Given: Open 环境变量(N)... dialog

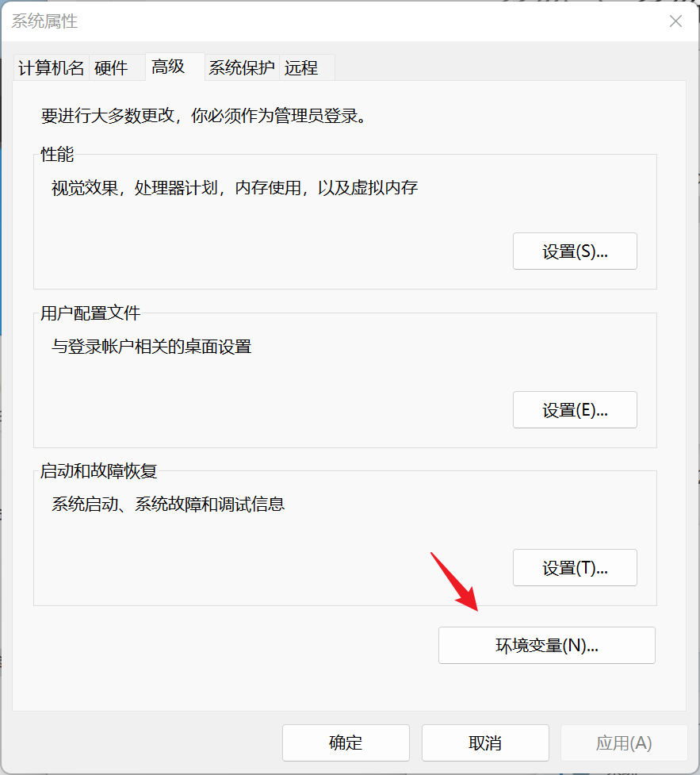Looking at the screenshot, I should 547,646.
